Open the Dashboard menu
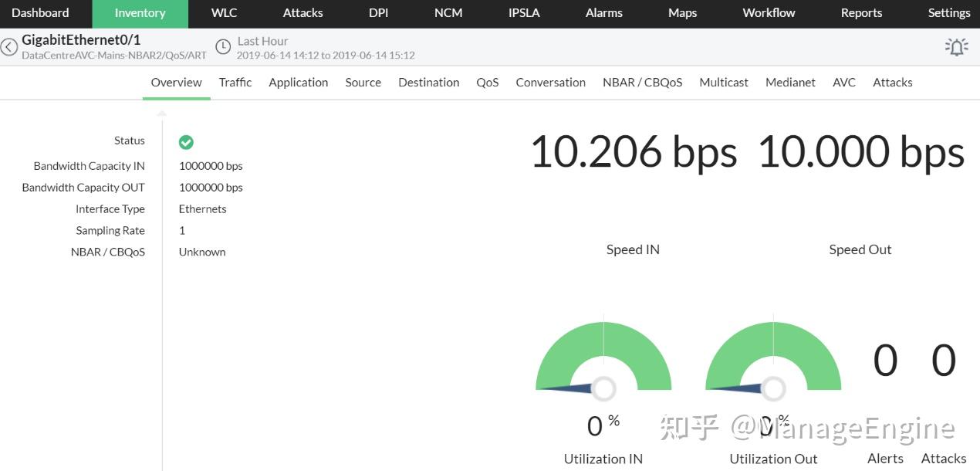This screenshot has width=980, height=471. click(39, 12)
